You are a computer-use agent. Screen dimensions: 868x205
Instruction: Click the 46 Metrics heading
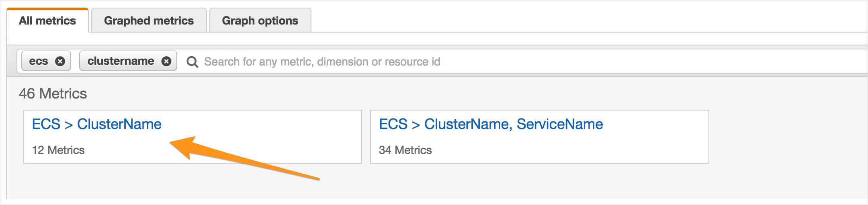coord(53,94)
